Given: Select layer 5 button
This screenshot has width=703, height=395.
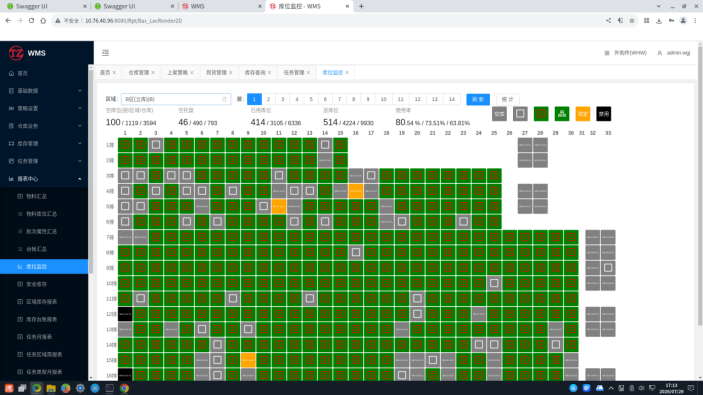Looking at the screenshot, I should [x=311, y=99].
